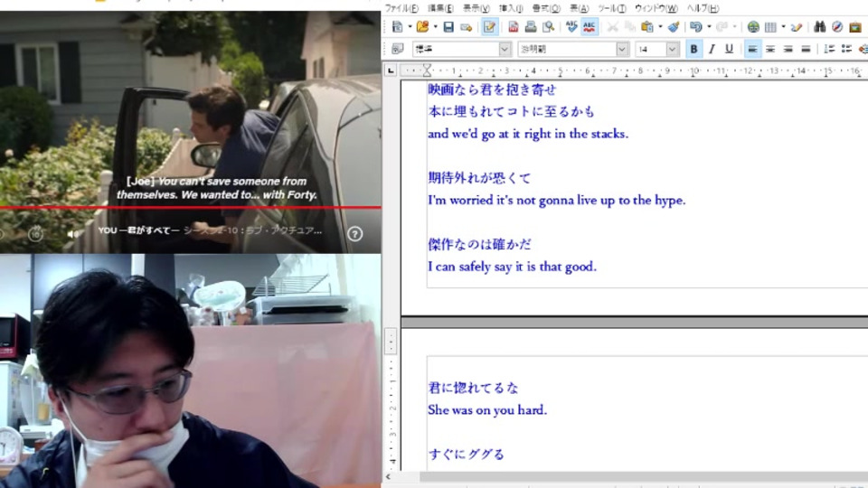Open the 表(A) menu

coord(579,8)
